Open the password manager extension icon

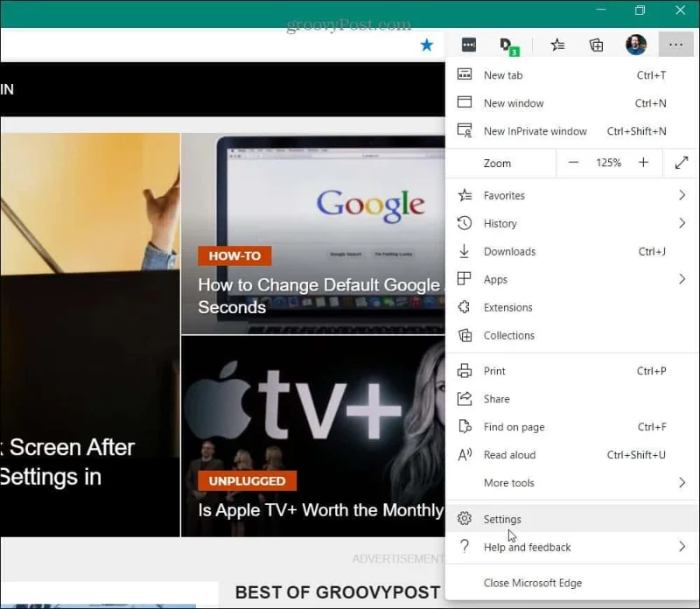pyautogui.click(x=469, y=45)
